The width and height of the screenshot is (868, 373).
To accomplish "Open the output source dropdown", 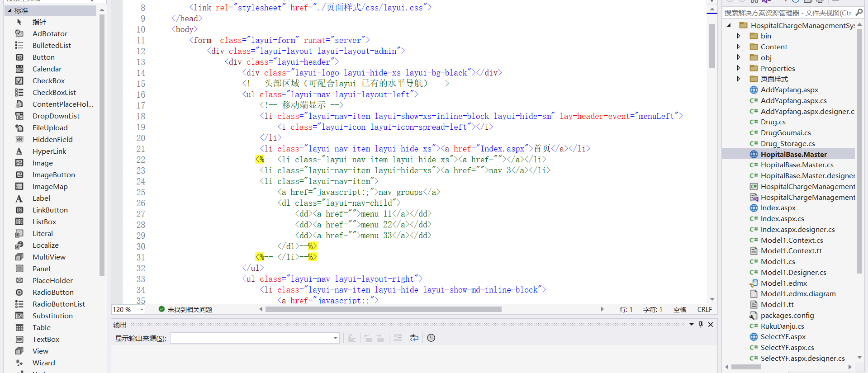I will [335, 338].
